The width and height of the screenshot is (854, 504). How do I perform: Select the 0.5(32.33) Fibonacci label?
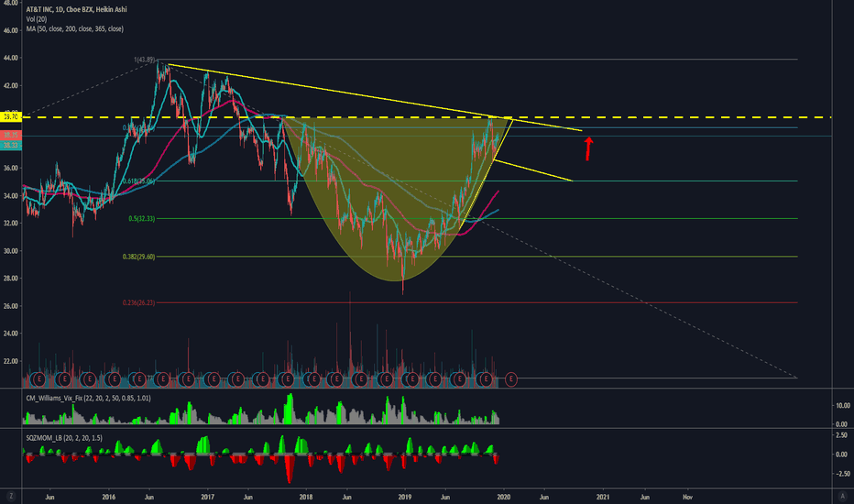(x=142, y=218)
